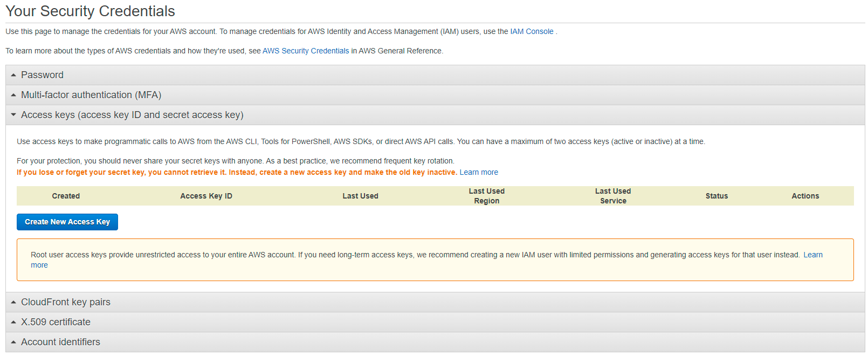Click the Created column header
Screen dimensions: 868x355
(66, 196)
